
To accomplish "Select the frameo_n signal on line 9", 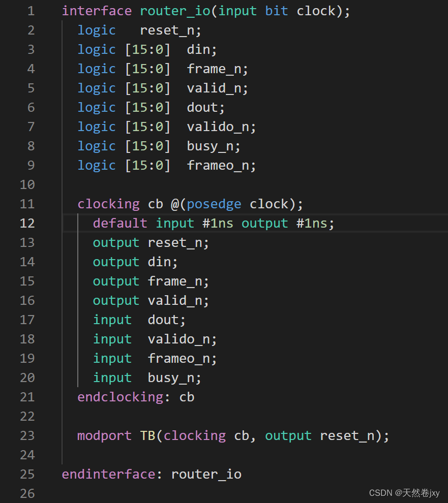I will 221,165.
